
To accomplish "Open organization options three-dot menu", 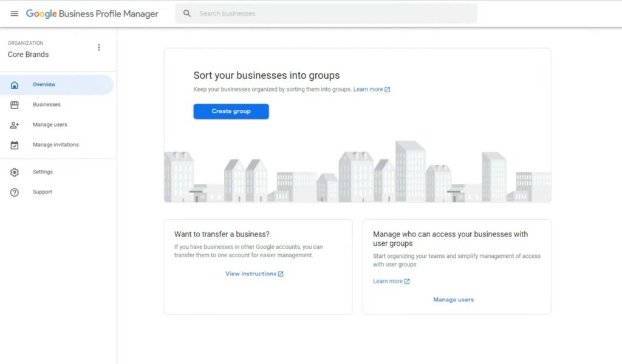I will click(x=99, y=47).
